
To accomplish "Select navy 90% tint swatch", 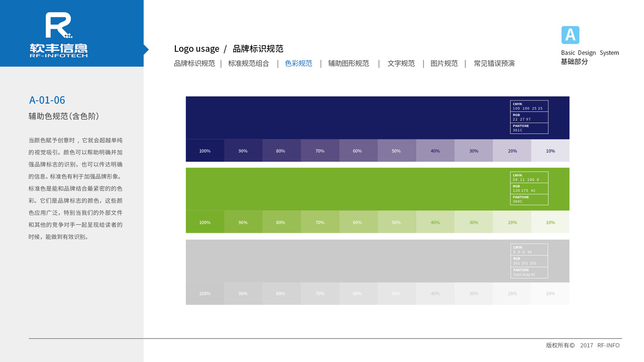I will pos(243,151).
